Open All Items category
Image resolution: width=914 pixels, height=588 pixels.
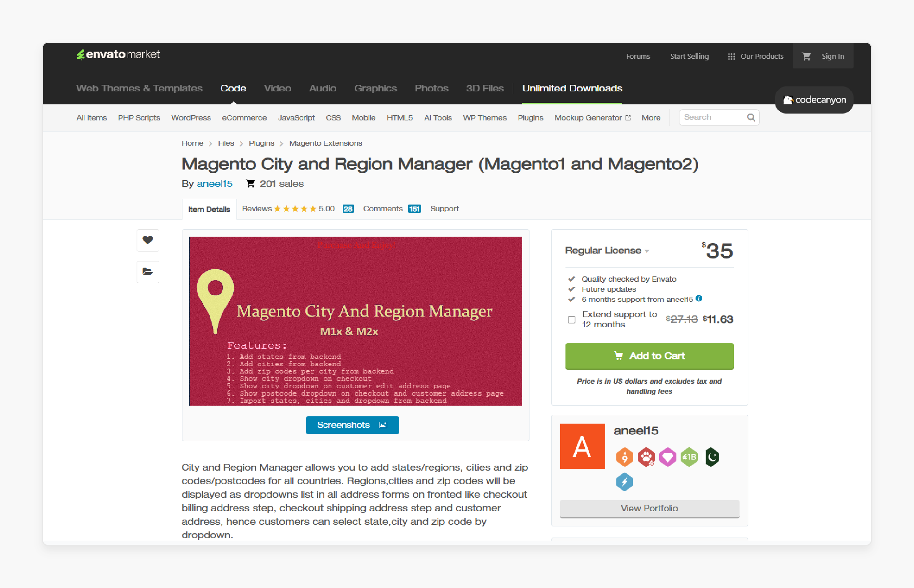pyautogui.click(x=91, y=118)
